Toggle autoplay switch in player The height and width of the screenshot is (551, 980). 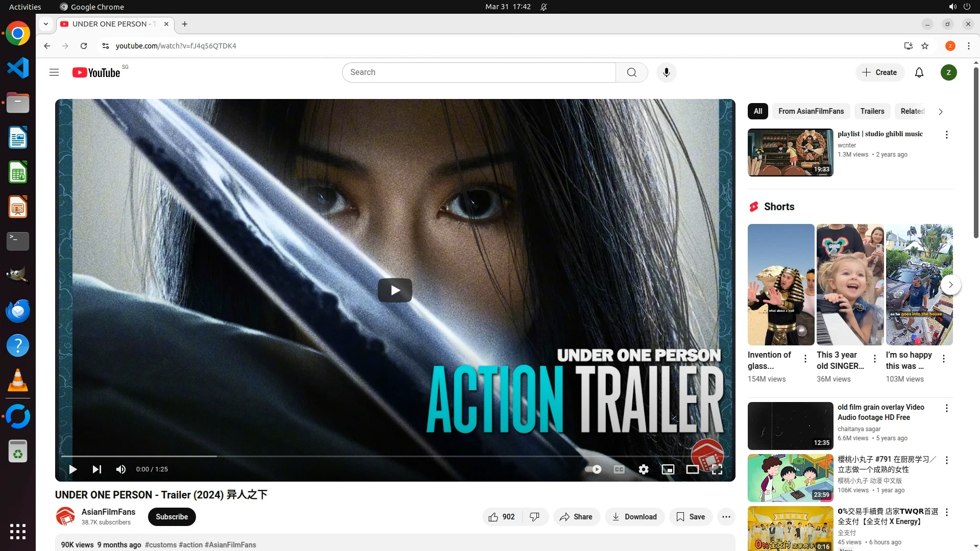click(593, 469)
